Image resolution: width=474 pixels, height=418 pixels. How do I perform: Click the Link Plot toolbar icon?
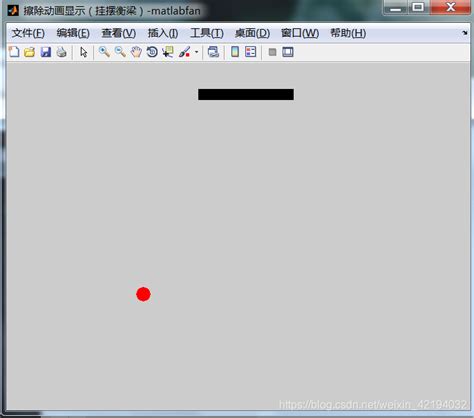click(213, 52)
